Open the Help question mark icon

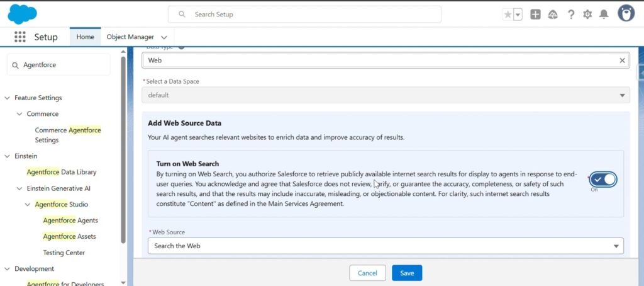point(571,15)
